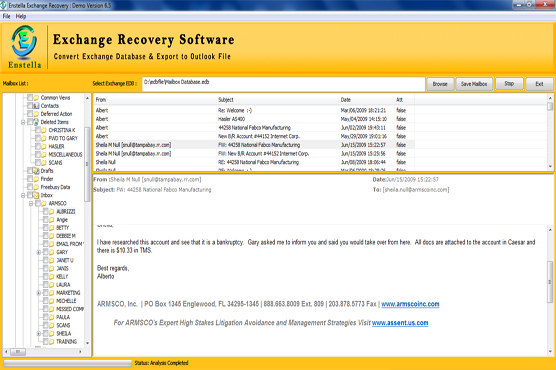Viewport: 556px width, 370px height.
Task: Collapse the Deleted Items tree node
Action: click(x=23, y=122)
